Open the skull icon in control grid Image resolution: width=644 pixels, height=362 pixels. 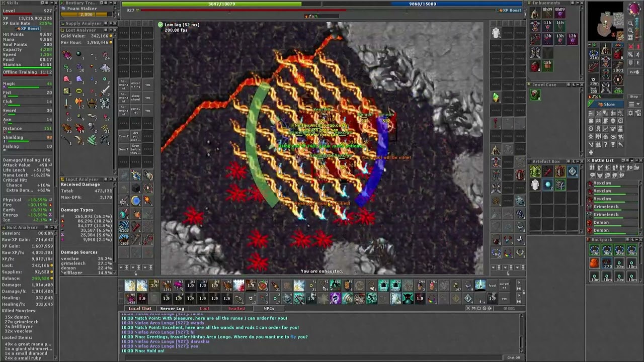click(613, 121)
